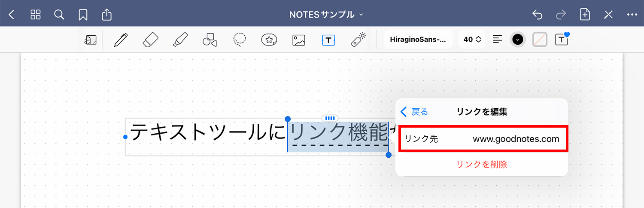
Task: Select the Eraser tool
Action: 150,40
